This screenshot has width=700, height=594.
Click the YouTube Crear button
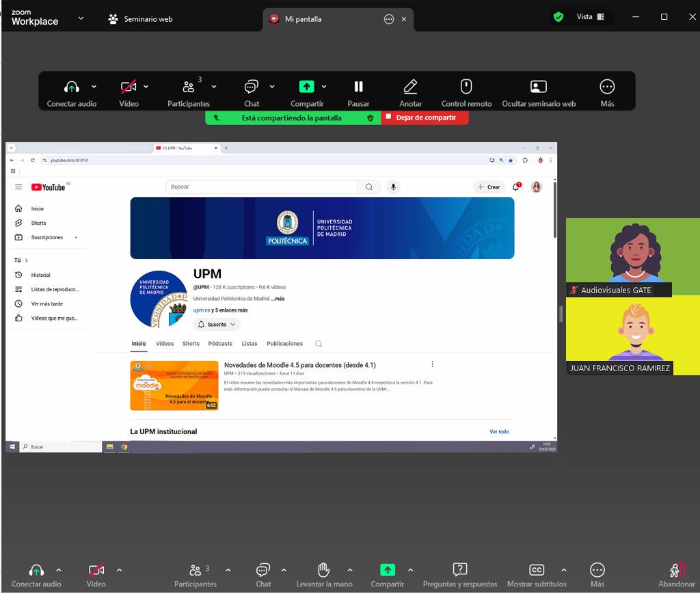tap(489, 187)
